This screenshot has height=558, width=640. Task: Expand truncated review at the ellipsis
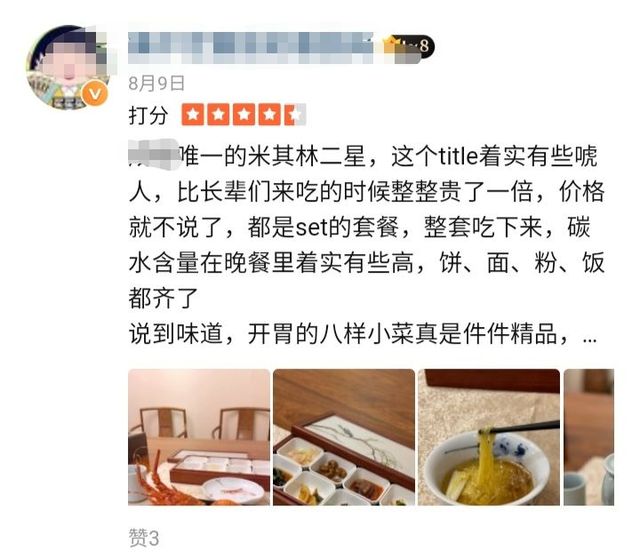click(x=590, y=336)
